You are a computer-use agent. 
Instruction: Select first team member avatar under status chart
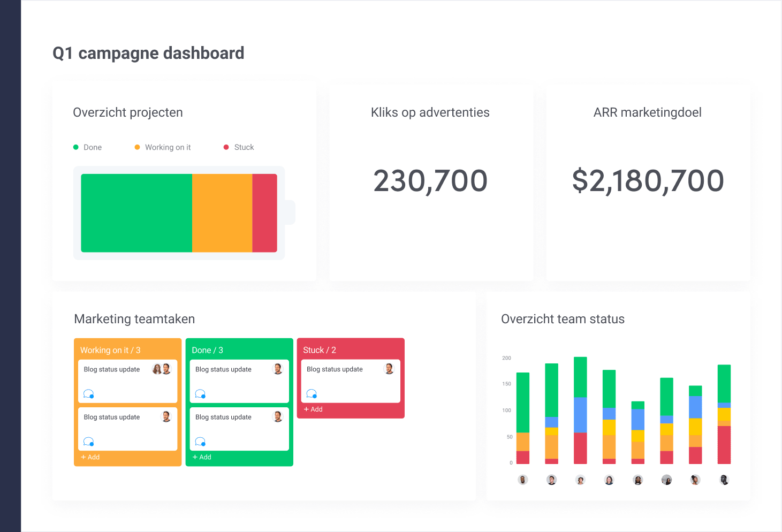pyautogui.click(x=523, y=480)
